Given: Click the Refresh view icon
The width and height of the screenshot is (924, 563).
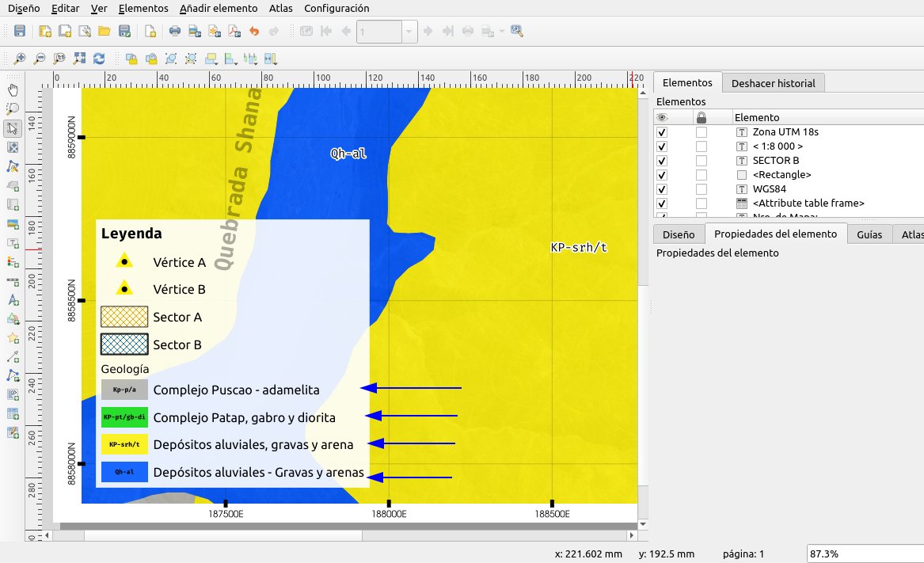Looking at the screenshot, I should 99,59.
